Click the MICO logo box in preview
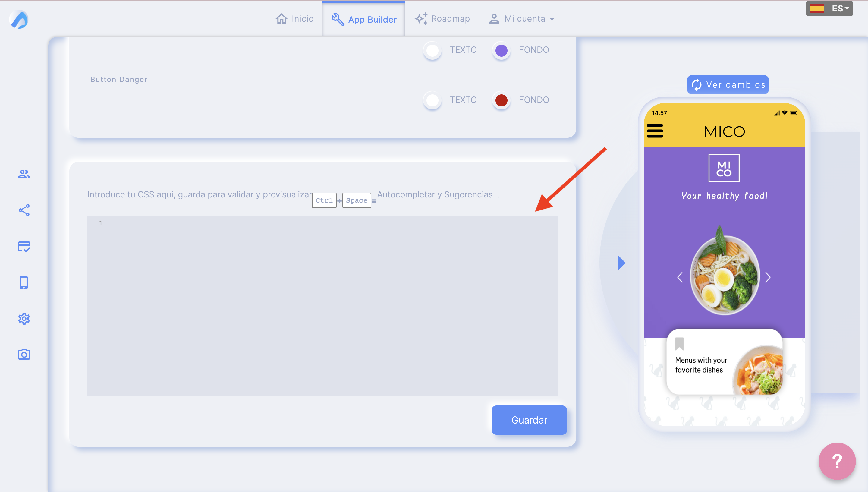Image resolution: width=868 pixels, height=492 pixels. tap(724, 168)
